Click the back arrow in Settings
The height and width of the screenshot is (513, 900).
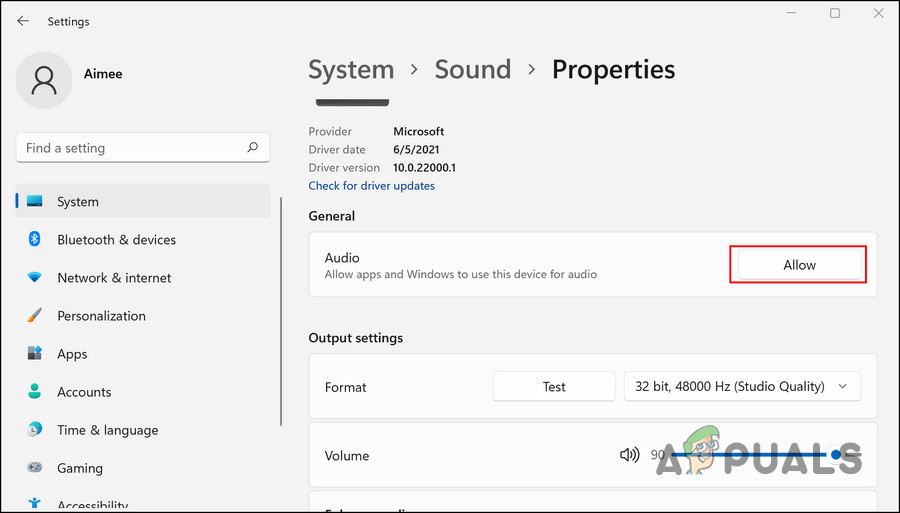coord(23,21)
